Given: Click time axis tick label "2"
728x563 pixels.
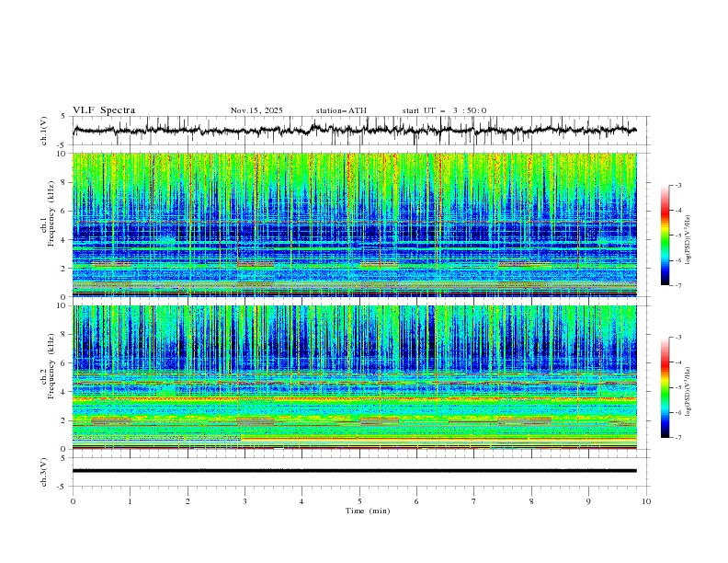Looking at the screenshot, I should (188, 501).
